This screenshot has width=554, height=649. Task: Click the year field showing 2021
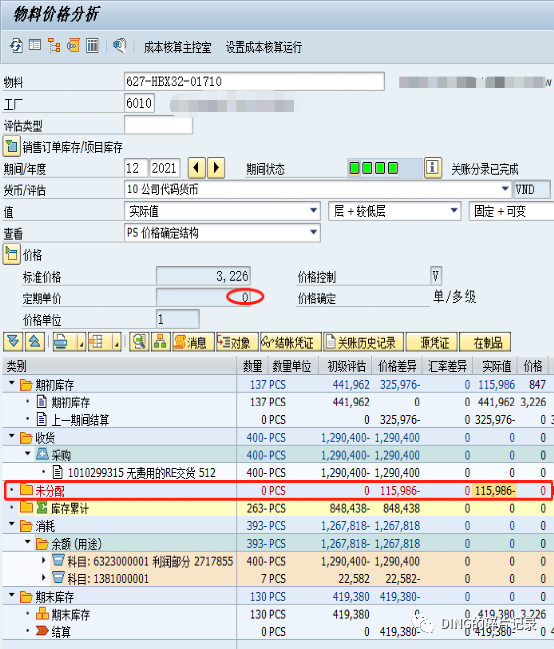click(x=164, y=168)
